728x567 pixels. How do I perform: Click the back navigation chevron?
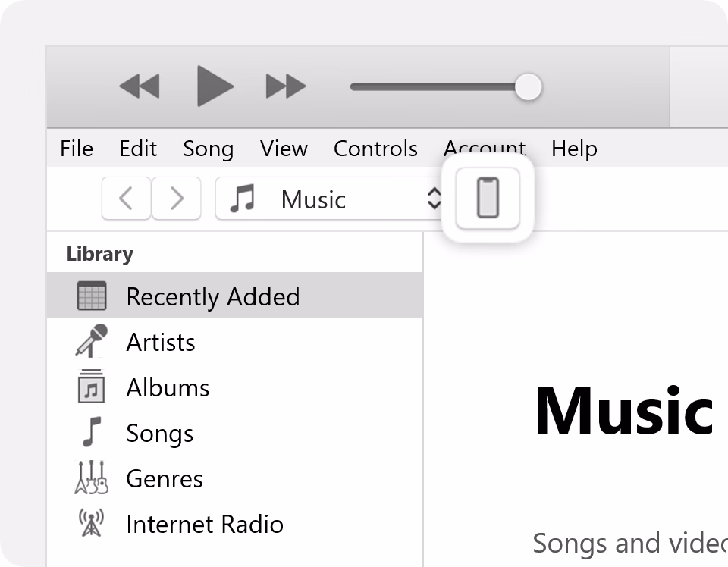(x=126, y=198)
